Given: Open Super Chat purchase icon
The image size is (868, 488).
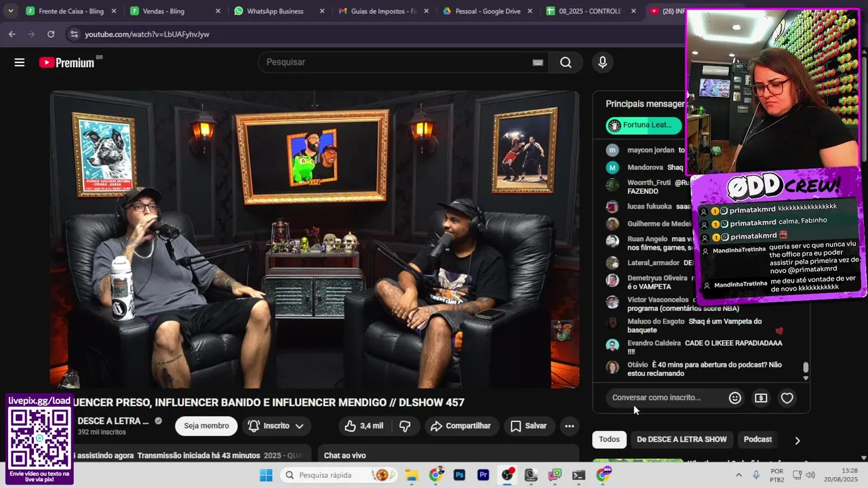Looking at the screenshot, I should pos(761,398).
